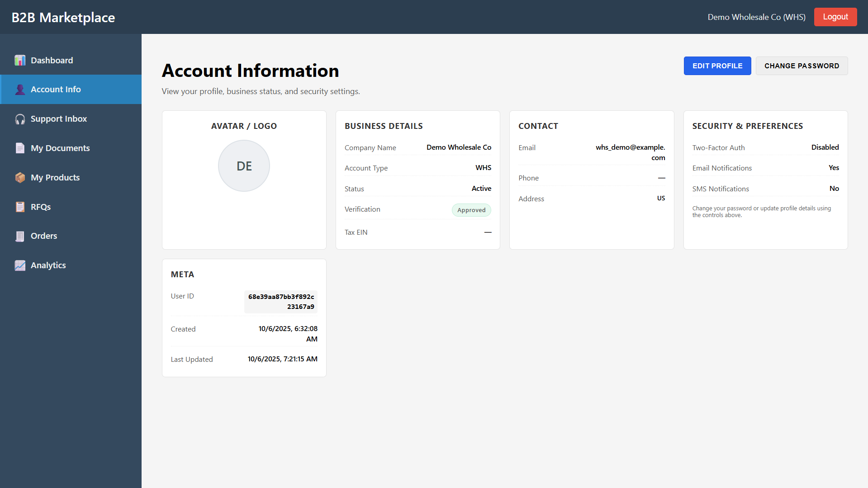Click the DE avatar circle
The image size is (868, 488).
click(x=244, y=166)
